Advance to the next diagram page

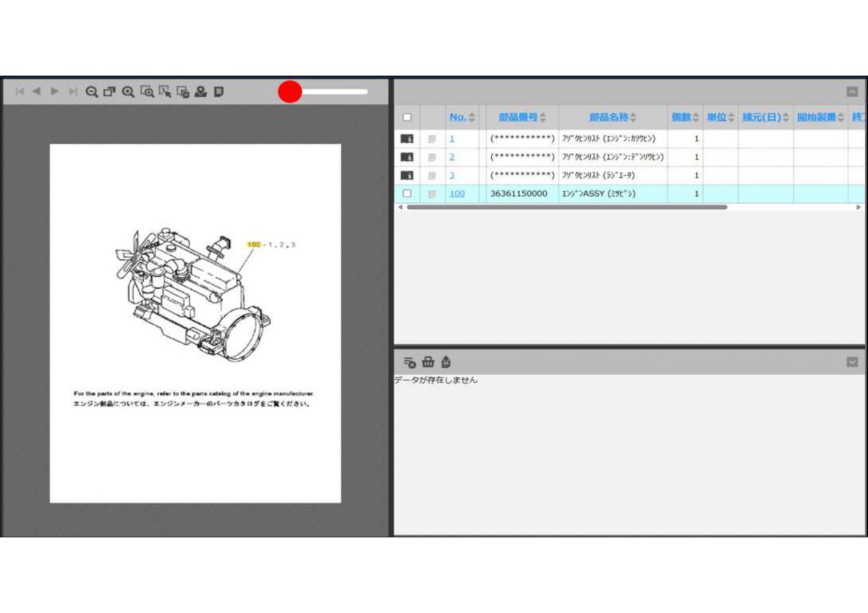pos(54,92)
